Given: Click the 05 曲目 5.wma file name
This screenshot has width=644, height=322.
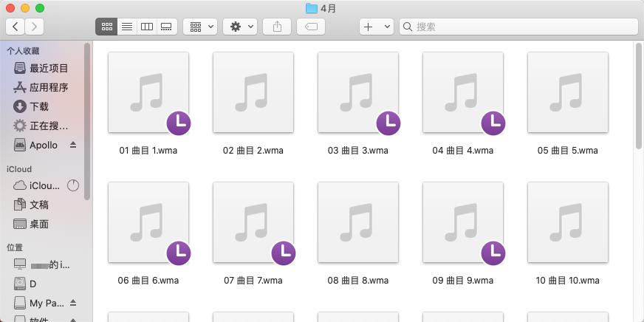Looking at the screenshot, I should [x=568, y=151].
